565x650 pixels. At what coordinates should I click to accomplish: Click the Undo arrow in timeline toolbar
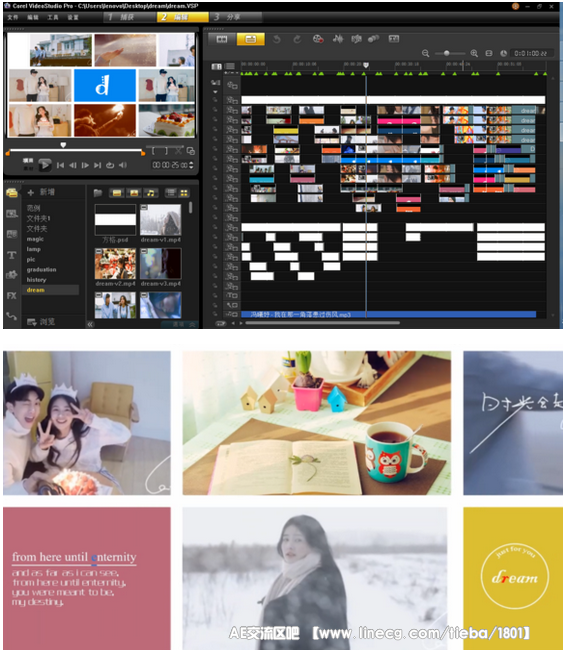(x=276, y=39)
